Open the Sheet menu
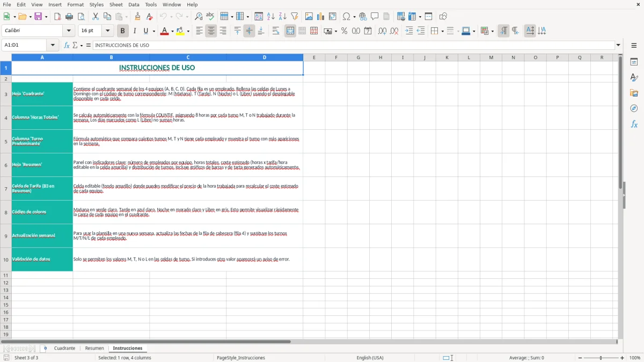Image resolution: width=644 pixels, height=362 pixels. pyautogui.click(x=116, y=4)
